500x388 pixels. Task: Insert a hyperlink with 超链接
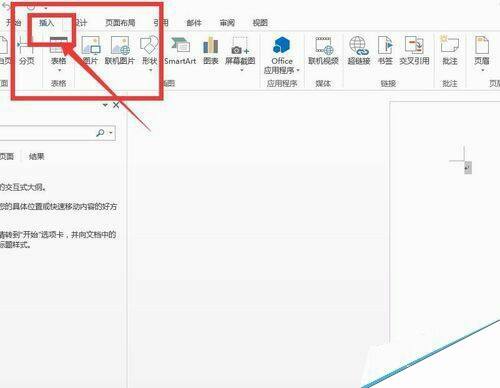tap(359, 51)
